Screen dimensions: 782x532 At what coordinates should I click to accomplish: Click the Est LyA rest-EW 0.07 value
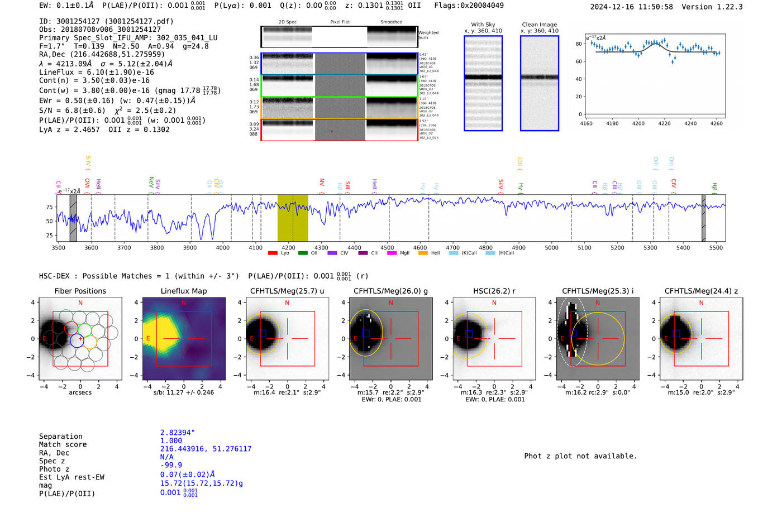click(188, 475)
